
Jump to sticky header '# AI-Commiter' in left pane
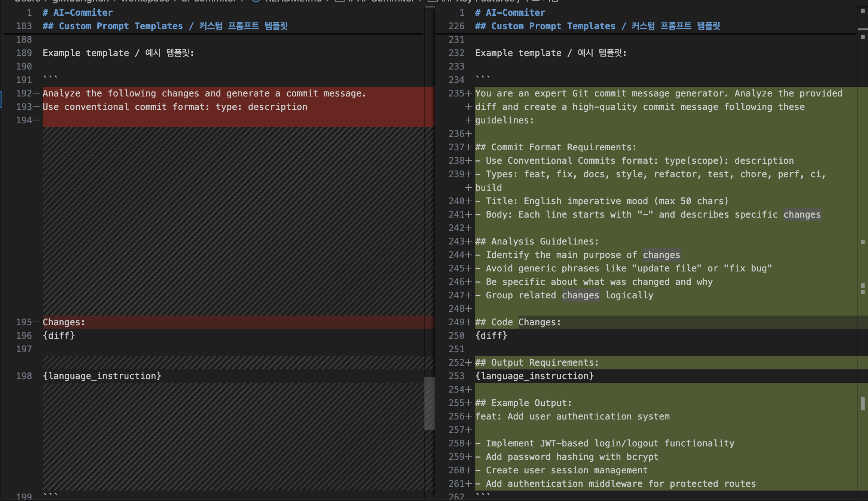(77, 13)
